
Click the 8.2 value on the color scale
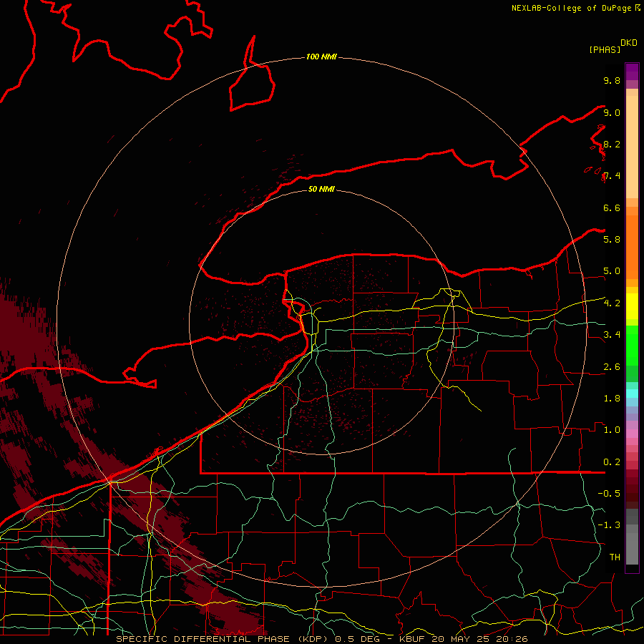[x=612, y=144]
